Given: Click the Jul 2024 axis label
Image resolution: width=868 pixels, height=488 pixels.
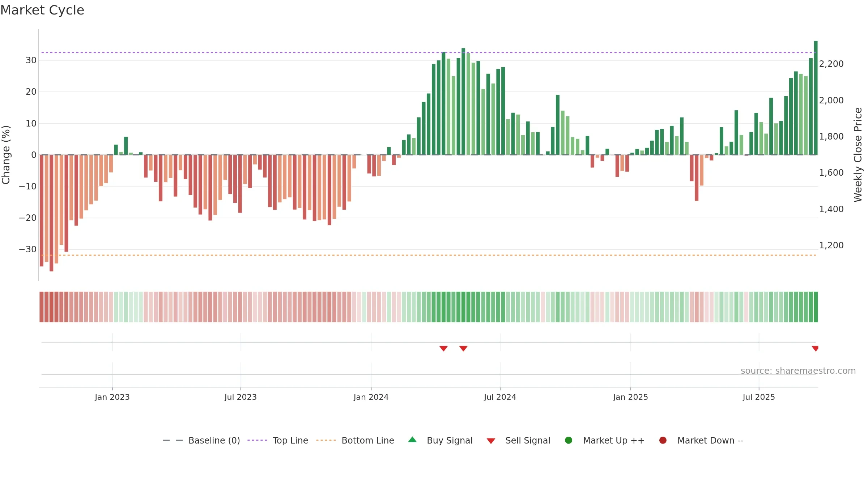Looking at the screenshot, I should (500, 397).
